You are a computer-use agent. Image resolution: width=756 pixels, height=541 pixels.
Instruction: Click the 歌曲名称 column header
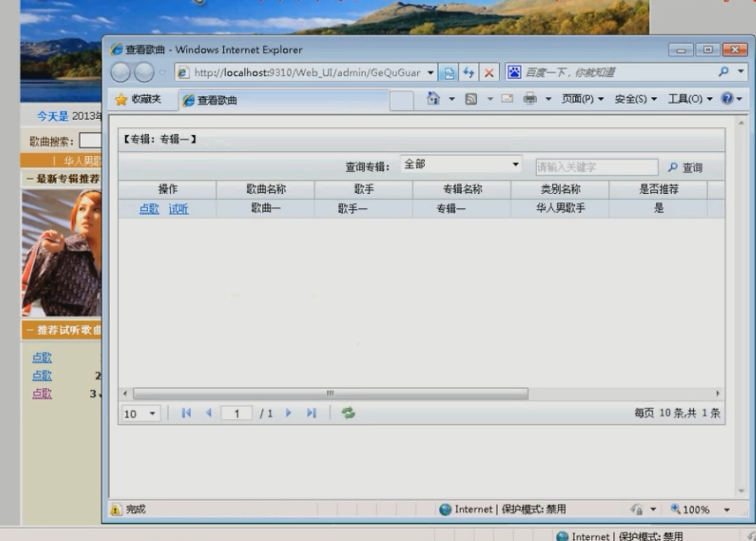265,189
